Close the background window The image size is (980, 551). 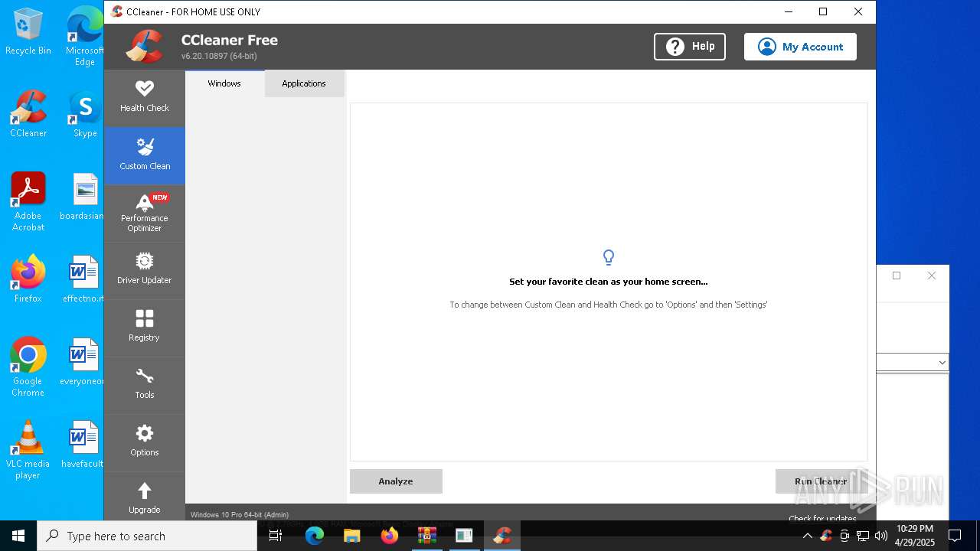tap(932, 275)
